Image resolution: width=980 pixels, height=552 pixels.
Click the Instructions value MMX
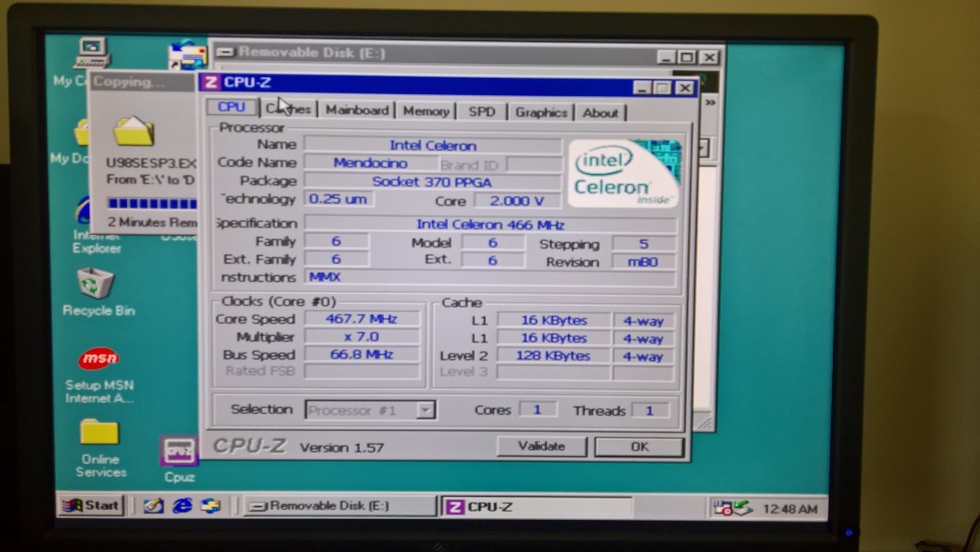[x=490, y=278]
